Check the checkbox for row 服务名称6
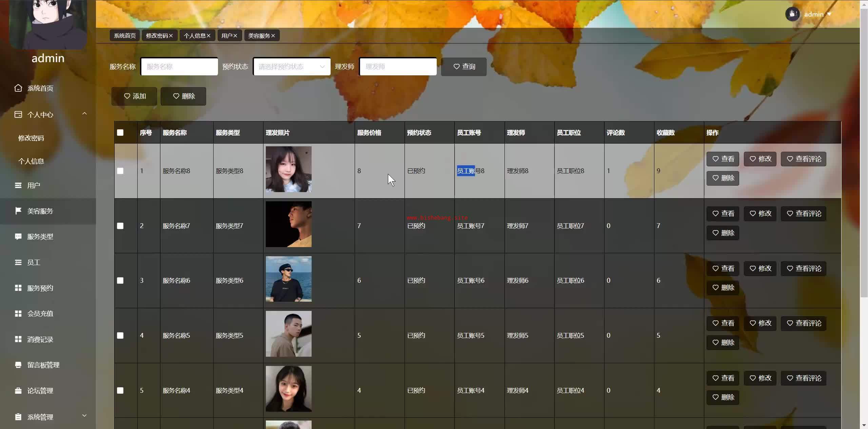Image resolution: width=868 pixels, height=429 pixels. click(120, 281)
